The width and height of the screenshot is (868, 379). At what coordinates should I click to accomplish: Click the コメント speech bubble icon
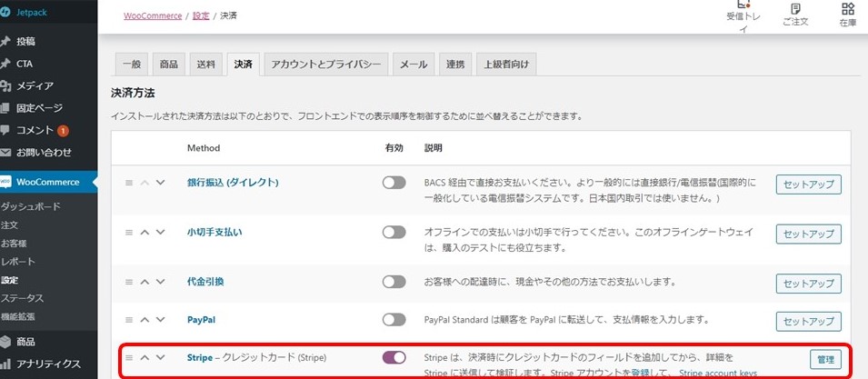pyautogui.click(x=5, y=131)
